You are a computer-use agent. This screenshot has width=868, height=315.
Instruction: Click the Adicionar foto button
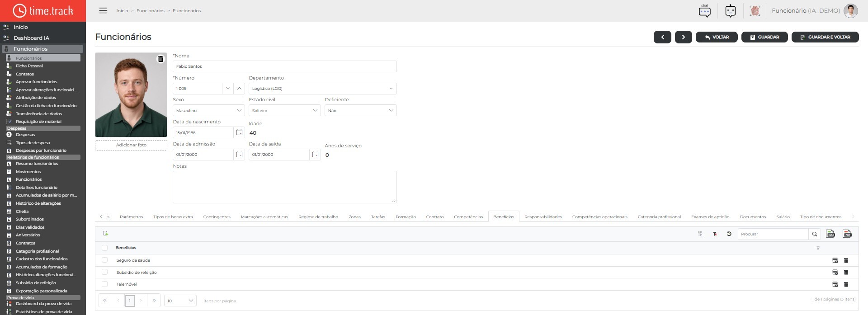click(x=131, y=145)
